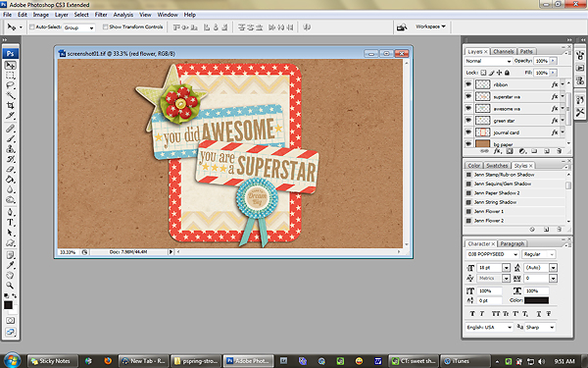Image resolution: width=588 pixels, height=368 pixels.
Task: Select the Clone Stamp tool
Action: click(10, 149)
